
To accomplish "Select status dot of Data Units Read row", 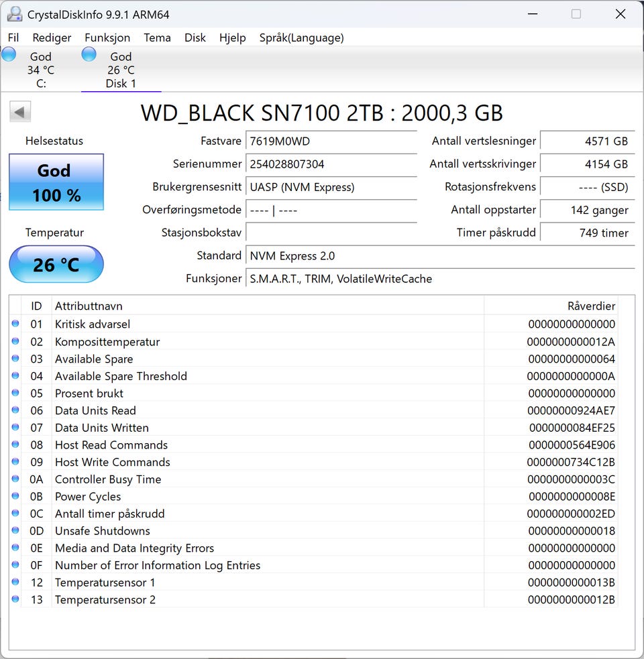I will coord(15,410).
